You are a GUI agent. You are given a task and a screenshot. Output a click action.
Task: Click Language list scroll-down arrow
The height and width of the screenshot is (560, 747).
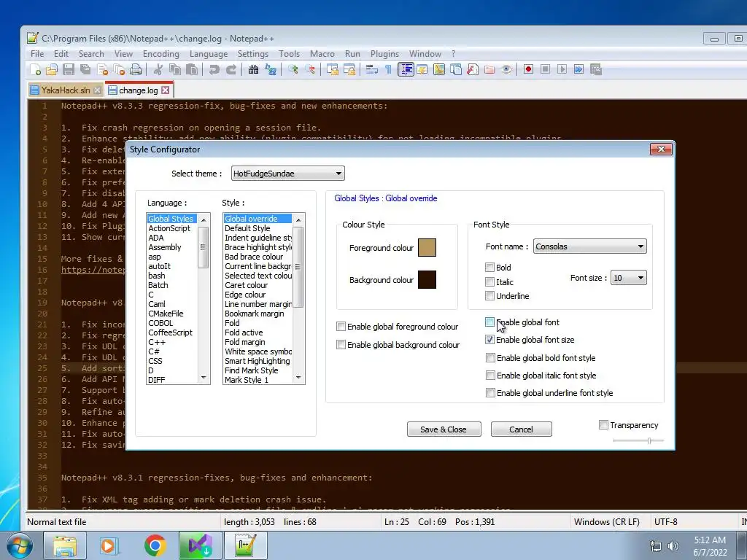click(204, 378)
